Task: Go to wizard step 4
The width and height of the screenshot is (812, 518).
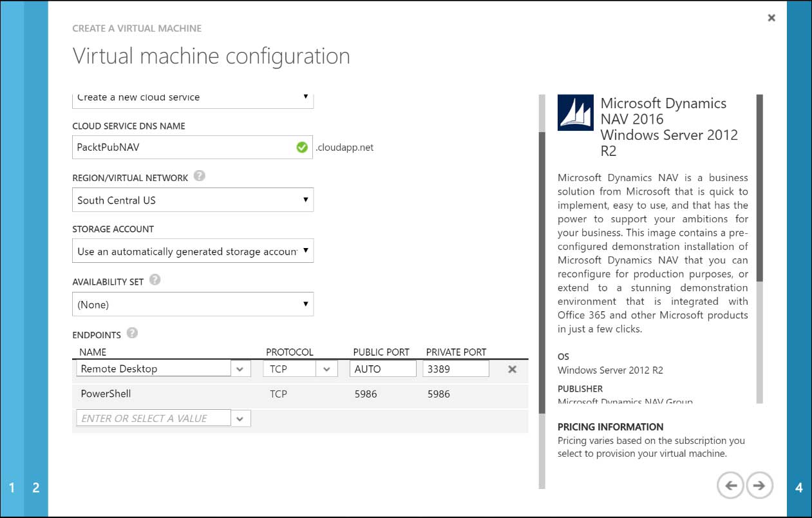Action: coord(800,487)
